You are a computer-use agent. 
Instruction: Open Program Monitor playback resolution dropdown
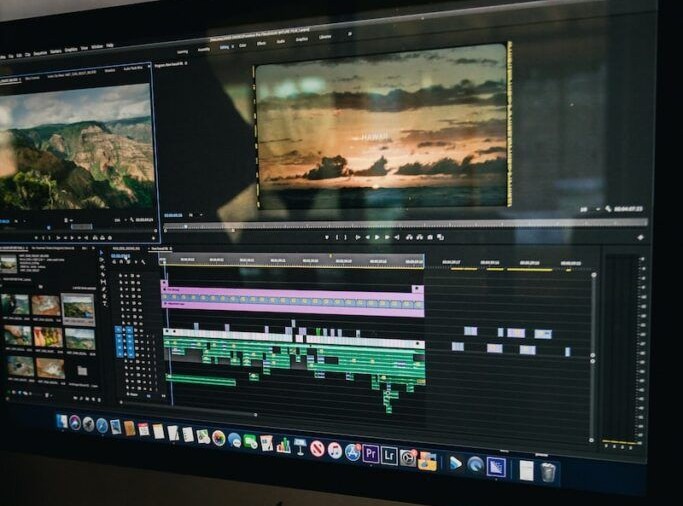coord(584,209)
